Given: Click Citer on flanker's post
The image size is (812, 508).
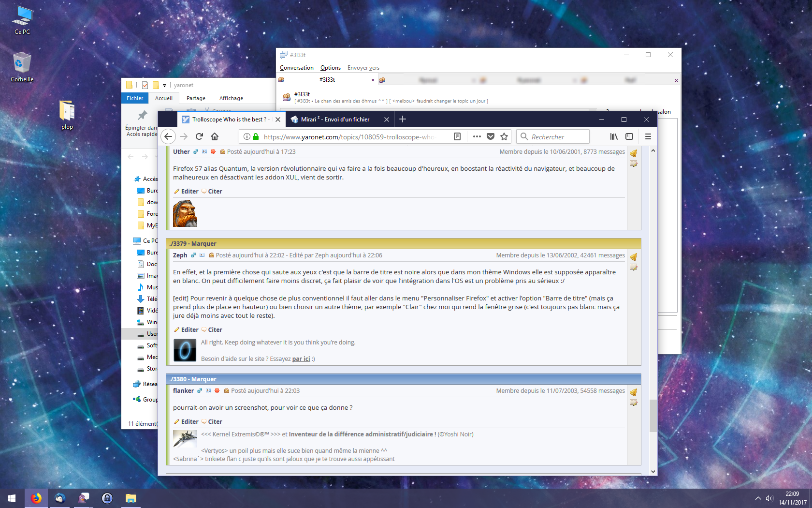Looking at the screenshot, I should click(x=215, y=422).
